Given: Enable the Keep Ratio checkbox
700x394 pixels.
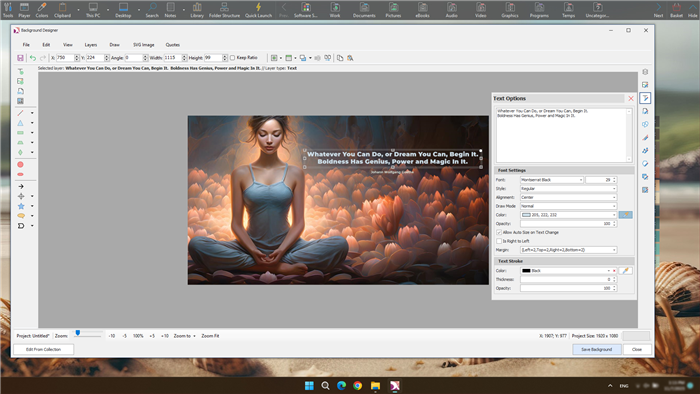Looking at the screenshot, I should pos(233,58).
